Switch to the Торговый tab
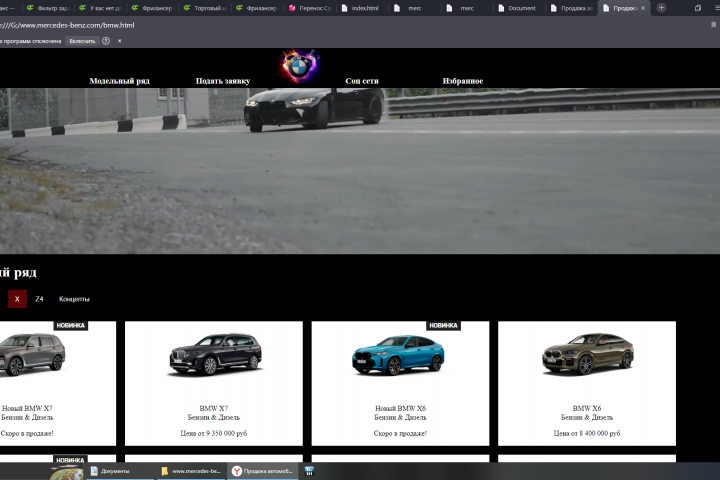 [x=206, y=8]
